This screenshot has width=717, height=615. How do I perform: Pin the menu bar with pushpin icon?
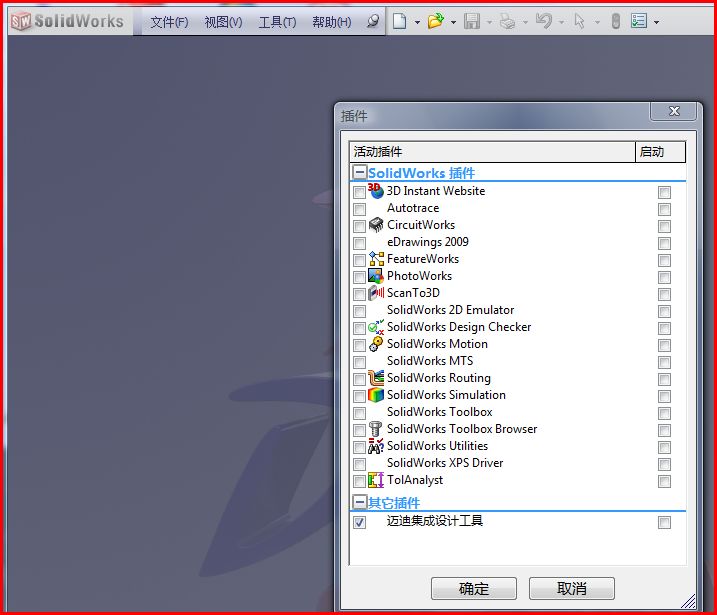373,21
